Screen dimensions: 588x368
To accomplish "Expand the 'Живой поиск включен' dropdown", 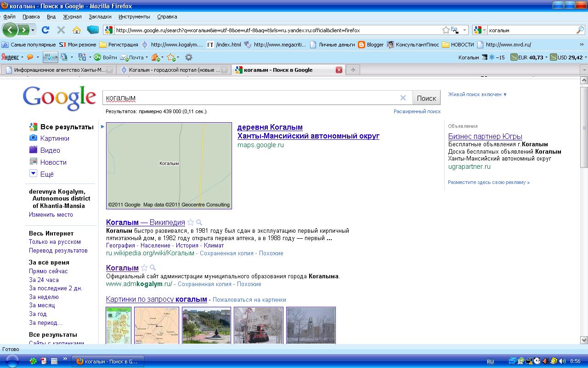I will [x=477, y=94].
